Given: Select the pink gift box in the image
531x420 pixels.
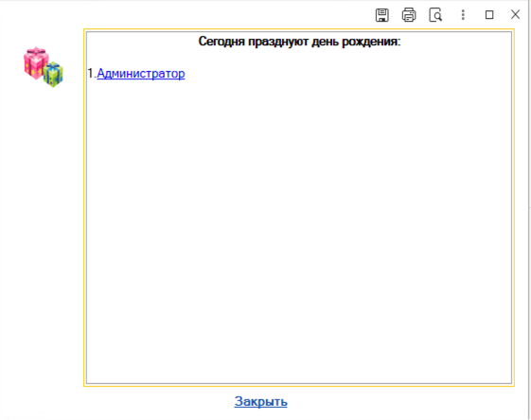Looking at the screenshot, I should tap(35, 63).
